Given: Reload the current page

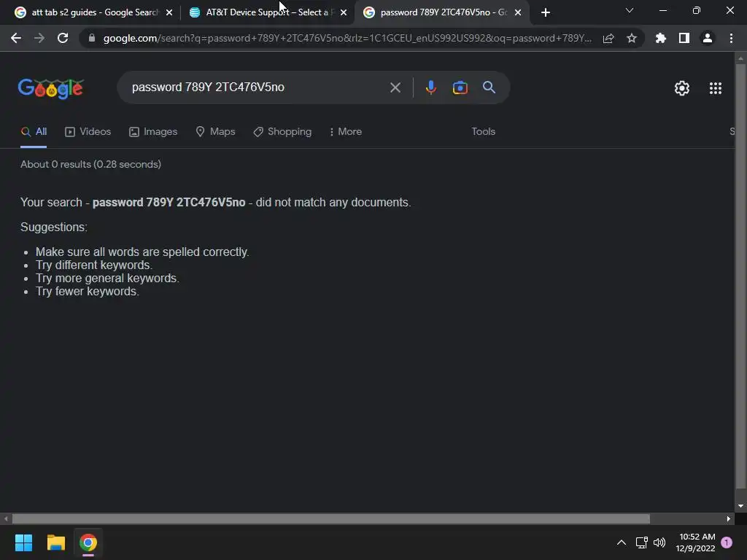Looking at the screenshot, I should [63, 38].
